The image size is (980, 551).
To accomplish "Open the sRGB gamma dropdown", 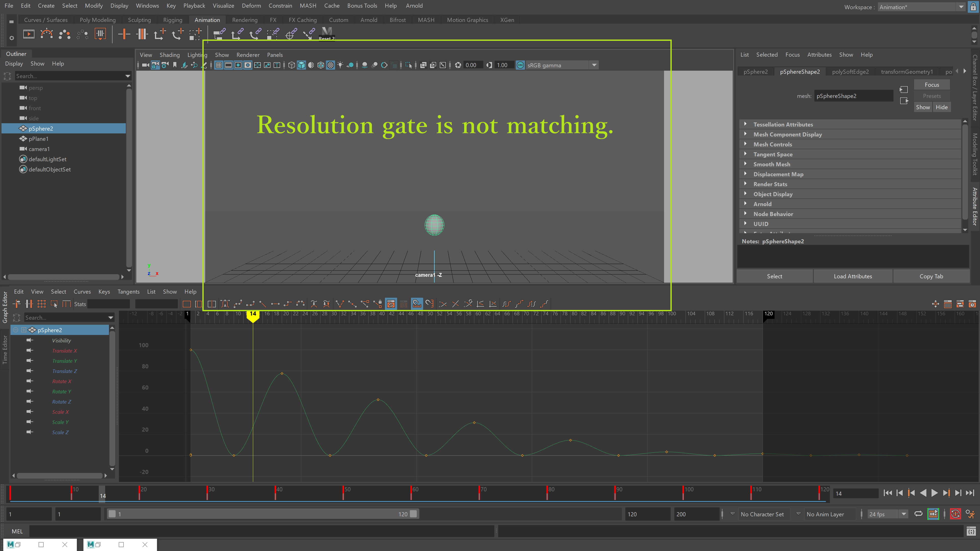I will 594,65.
